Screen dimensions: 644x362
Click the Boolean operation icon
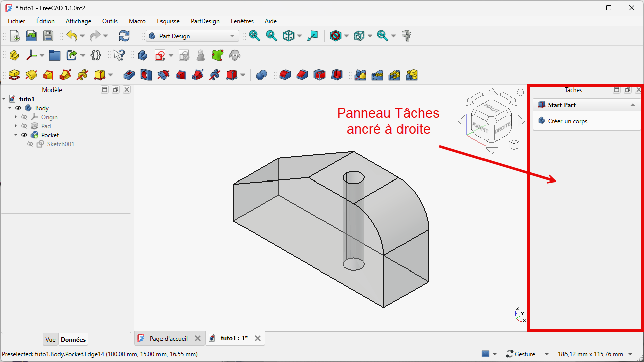pyautogui.click(x=261, y=75)
